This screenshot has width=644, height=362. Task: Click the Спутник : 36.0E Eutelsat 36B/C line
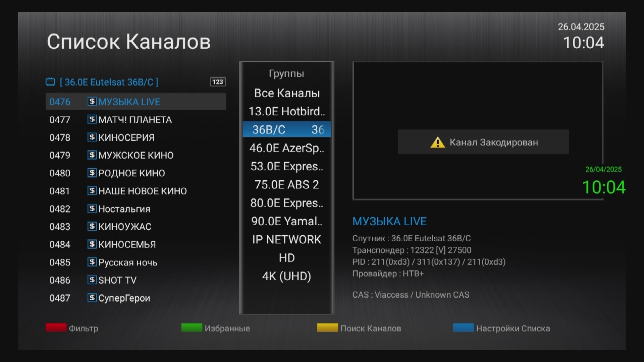click(x=412, y=238)
